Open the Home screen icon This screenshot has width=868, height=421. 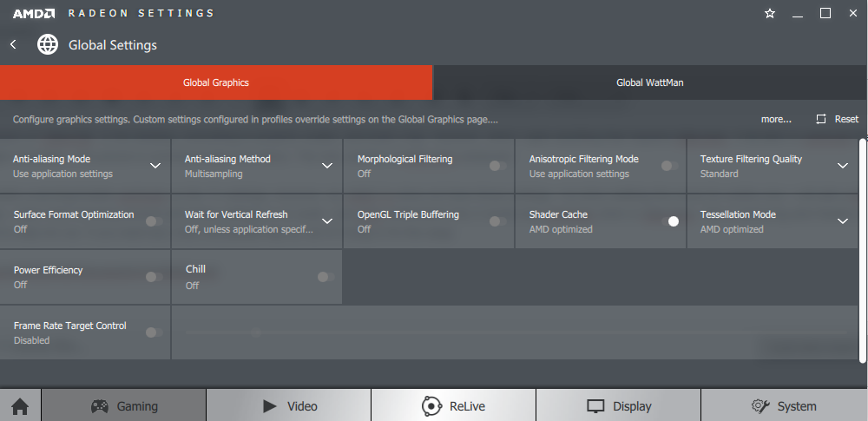point(20,406)
